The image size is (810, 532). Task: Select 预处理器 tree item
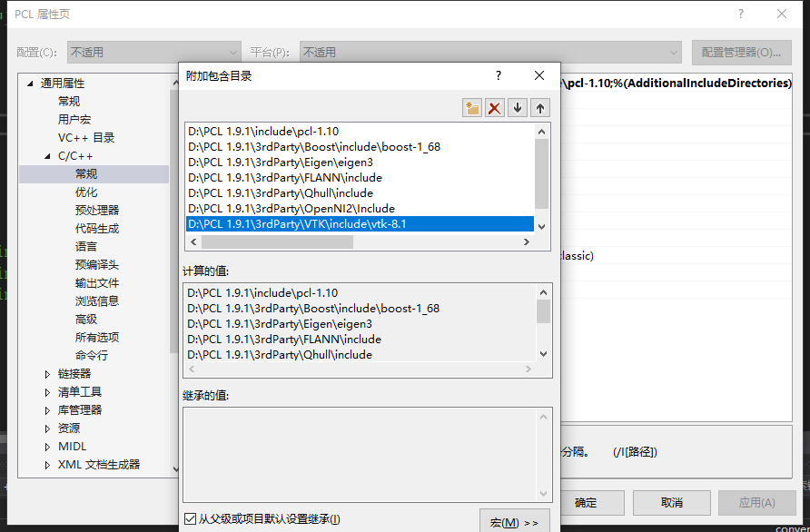click(97, 211)
